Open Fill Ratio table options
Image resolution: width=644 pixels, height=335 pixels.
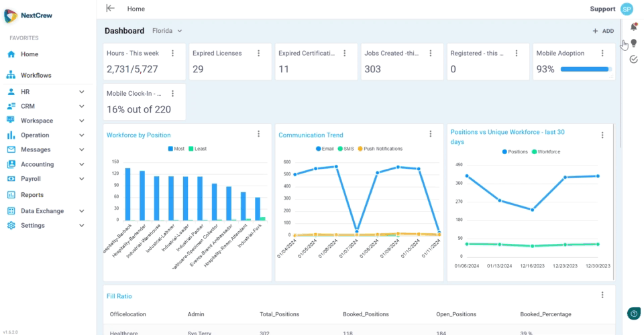pyautogui.click(x=602, y=295)
